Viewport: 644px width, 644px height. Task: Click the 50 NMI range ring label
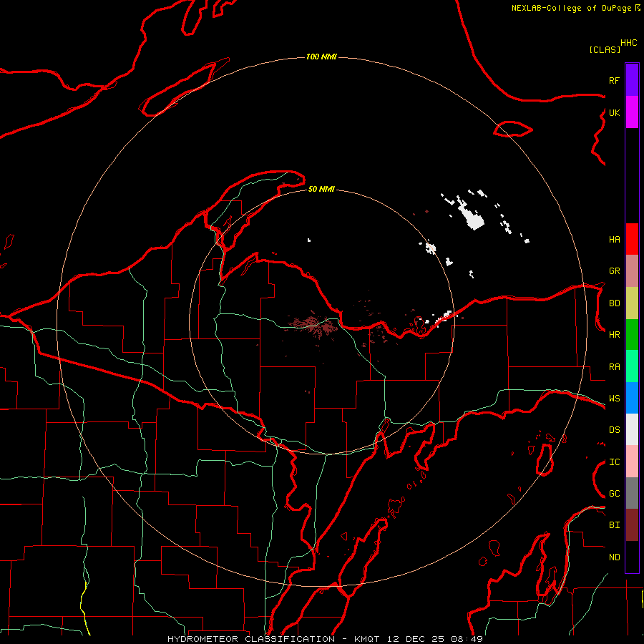coord(321,189)
